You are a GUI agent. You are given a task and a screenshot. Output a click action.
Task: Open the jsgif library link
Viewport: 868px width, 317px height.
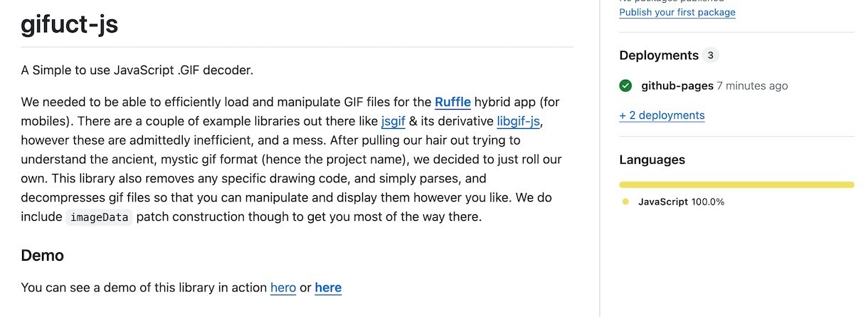[x=393, y=121]
